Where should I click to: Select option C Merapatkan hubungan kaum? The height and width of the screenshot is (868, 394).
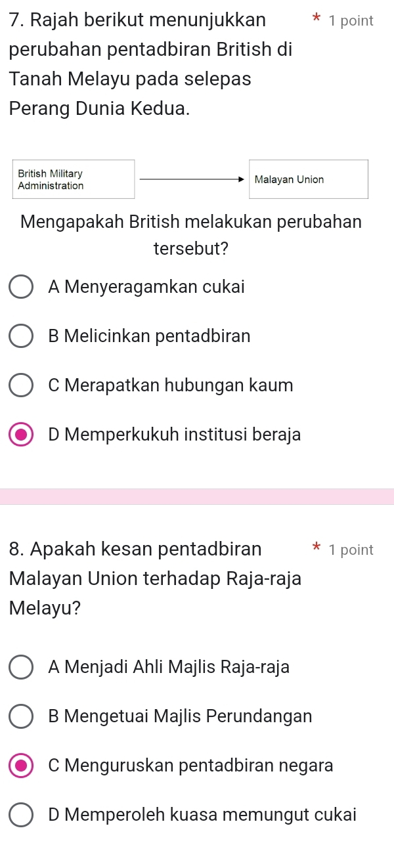pos(22,385)
